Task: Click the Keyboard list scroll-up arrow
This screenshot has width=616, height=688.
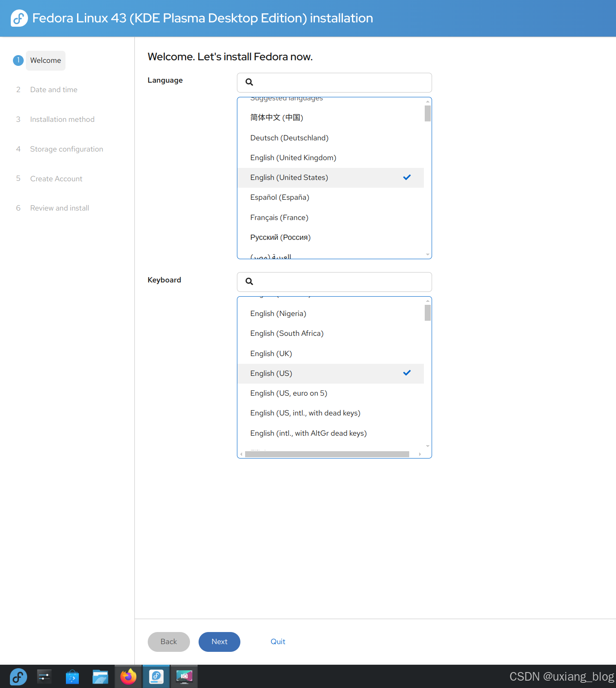Action: click(x=428, y=301)
